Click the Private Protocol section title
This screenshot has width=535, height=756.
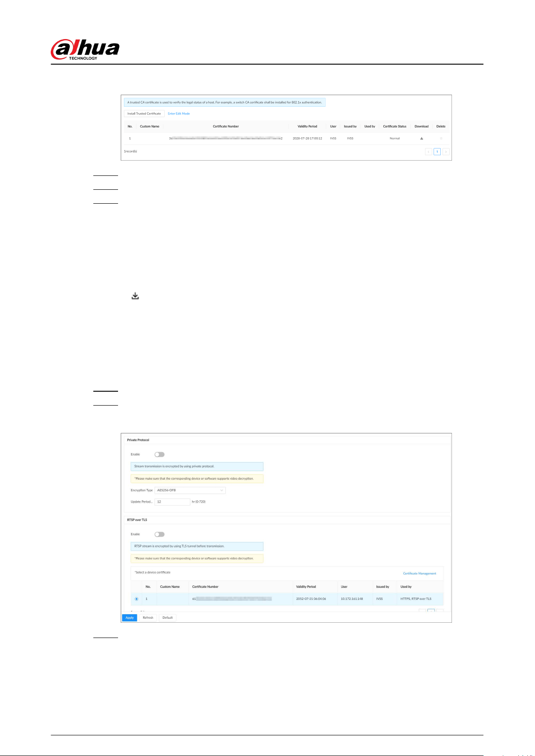point(138,440)
